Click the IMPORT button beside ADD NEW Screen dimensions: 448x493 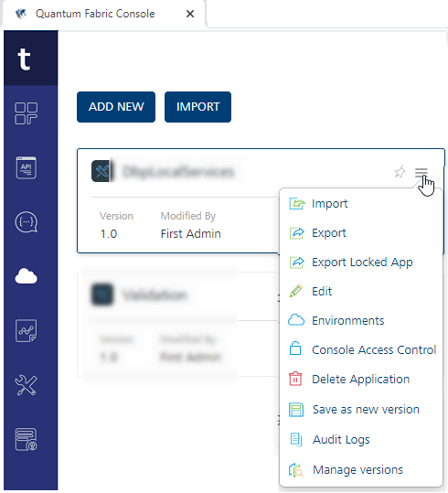[197, 107]
